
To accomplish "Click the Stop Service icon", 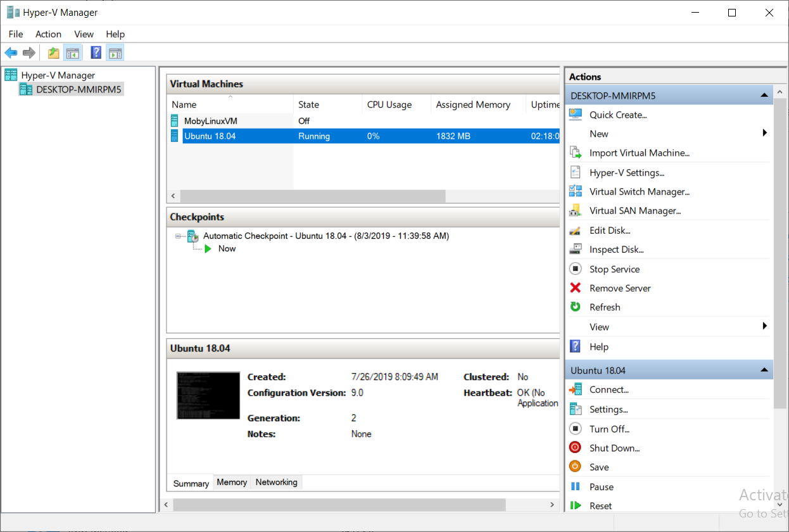I will [x=576, y=269].
